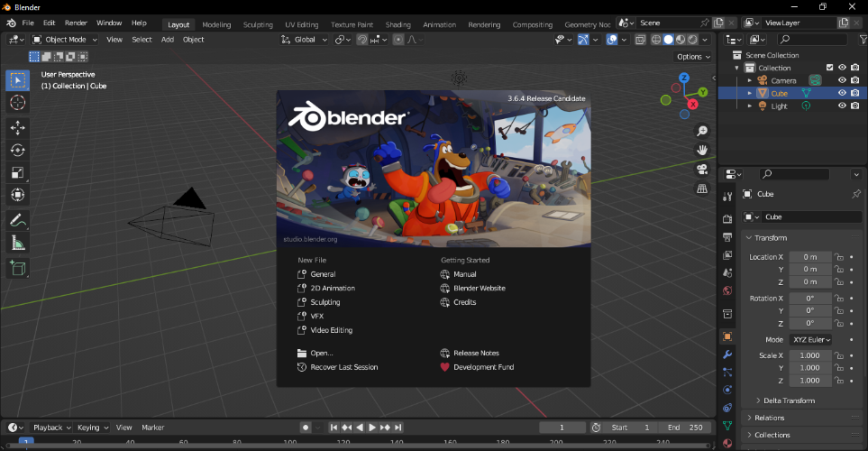
Task: Toggle X-ray view button
Action: pos(640,40)
